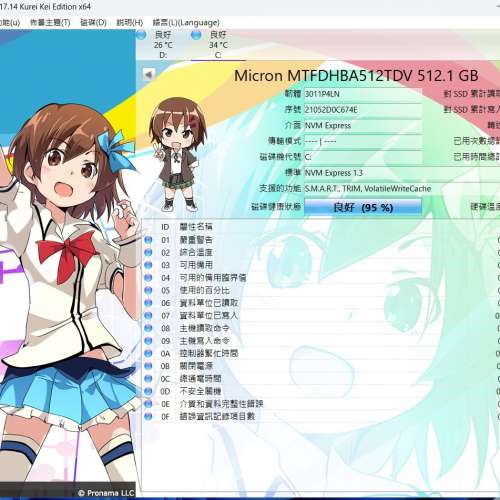Click the ID column header

click(x=165, y=227)
